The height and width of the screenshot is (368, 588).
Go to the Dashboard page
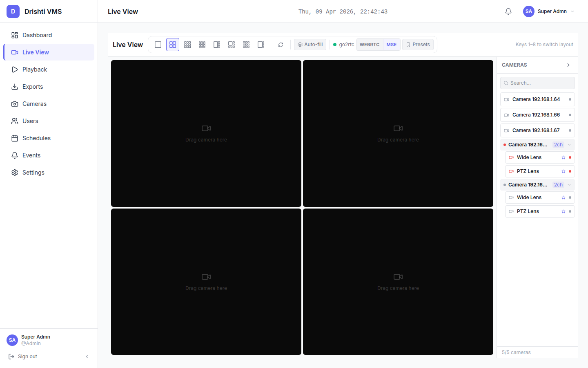tap(37, 35)
